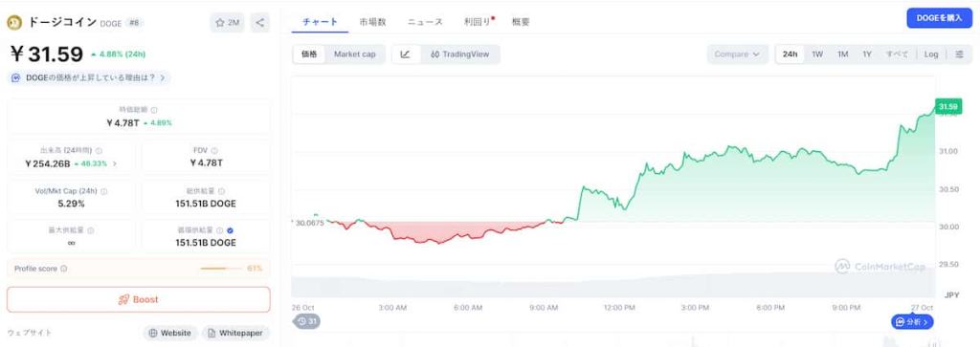Image resolution: width=980 pixels, height=347 pixels.
Task: Show info for Profile score
Action: click(x=64, y=269)
